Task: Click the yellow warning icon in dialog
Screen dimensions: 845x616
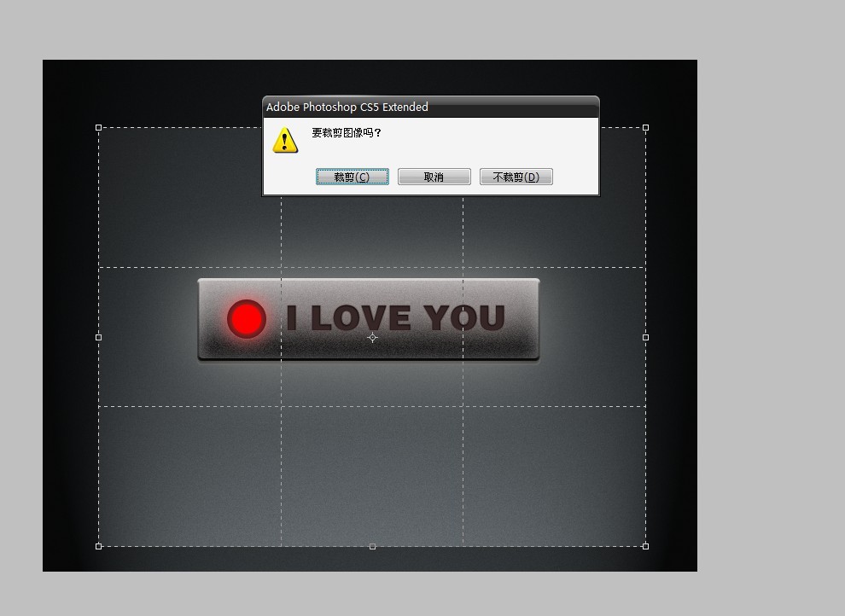Action: (x=285, y=139)
